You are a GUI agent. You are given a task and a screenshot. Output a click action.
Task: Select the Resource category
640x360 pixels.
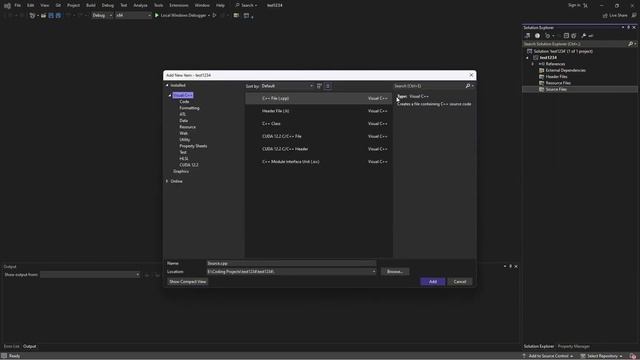point(187,127)
